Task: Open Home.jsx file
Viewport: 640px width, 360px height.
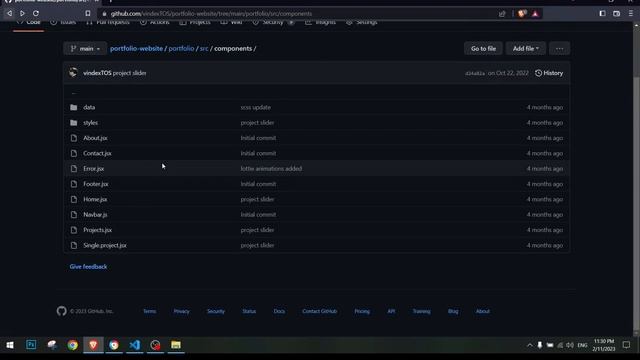Action: pyautogui.click(x=95, y=199)
